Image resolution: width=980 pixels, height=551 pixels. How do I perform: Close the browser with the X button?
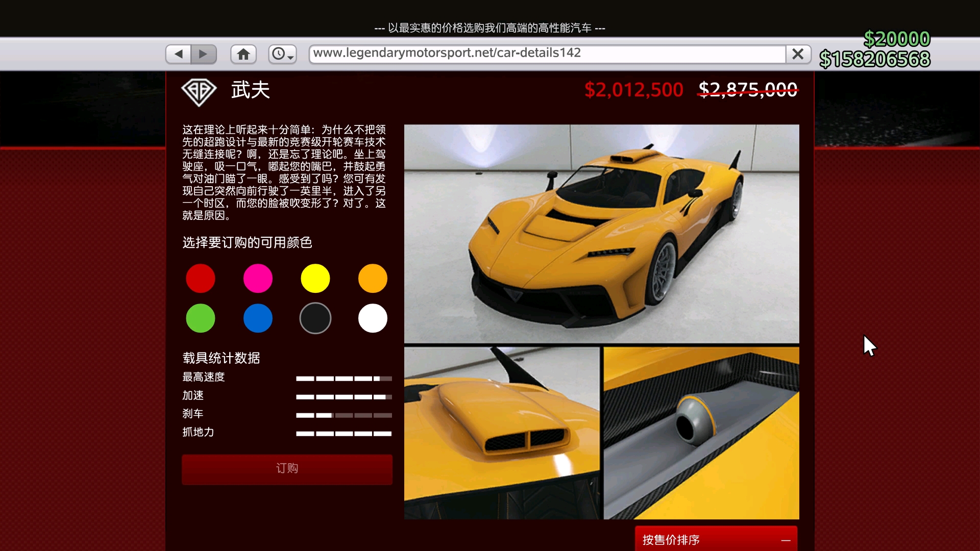(x=798, y=54)
